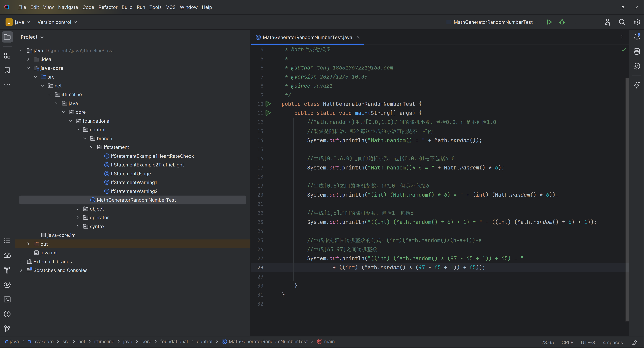This screenshot has width=644, height=348.
Task: Expand the operator package
Action: click(x=77, y=217)
